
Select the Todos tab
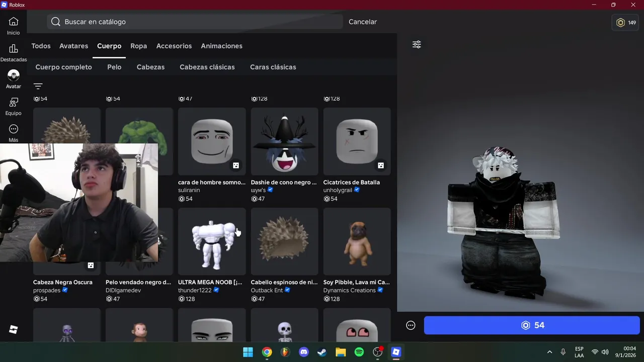[x=41, y=46]
